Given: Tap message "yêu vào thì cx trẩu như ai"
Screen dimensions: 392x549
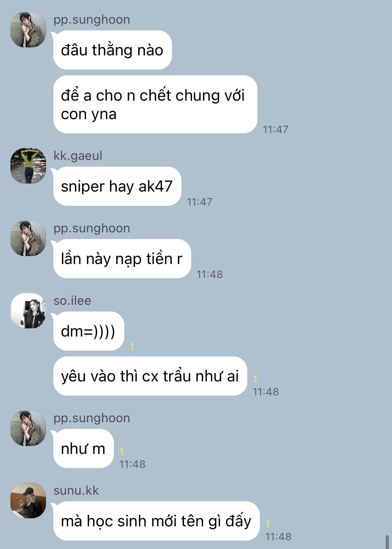Looking at the screenshot, I should [x=150, y=376].
